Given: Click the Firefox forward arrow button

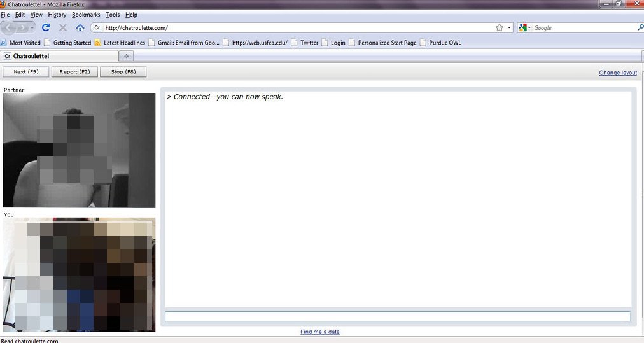Looking at the screenshot, I should pos(22,28).
